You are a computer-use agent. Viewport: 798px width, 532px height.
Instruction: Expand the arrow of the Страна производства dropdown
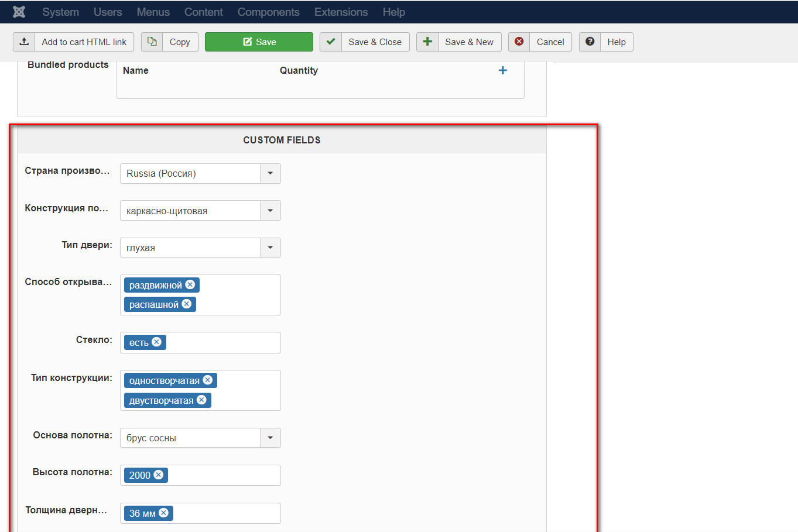(270, 173)
